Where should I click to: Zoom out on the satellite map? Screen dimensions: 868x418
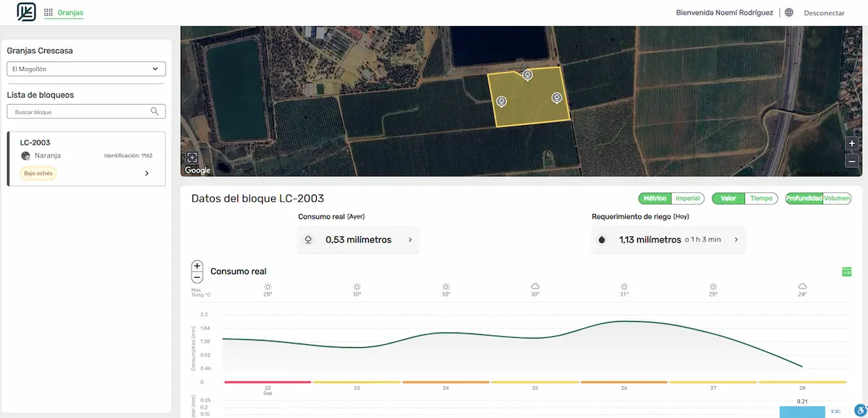coord(852,161)
